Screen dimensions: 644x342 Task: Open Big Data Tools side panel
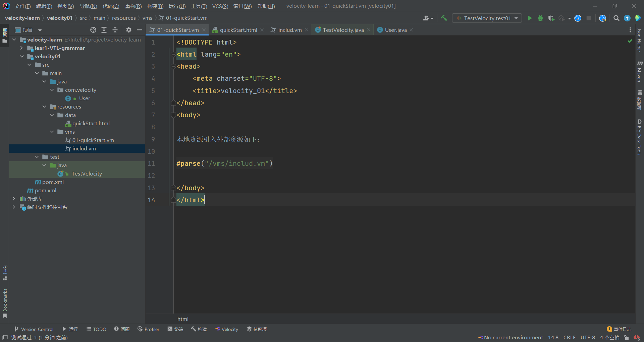point(640,137)
